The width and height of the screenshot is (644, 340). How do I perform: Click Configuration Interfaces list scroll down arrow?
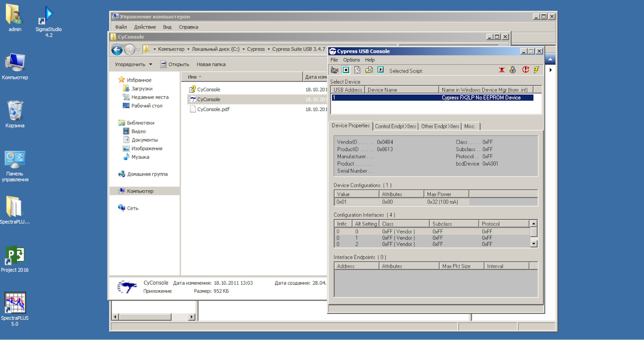tap(534, 244)
